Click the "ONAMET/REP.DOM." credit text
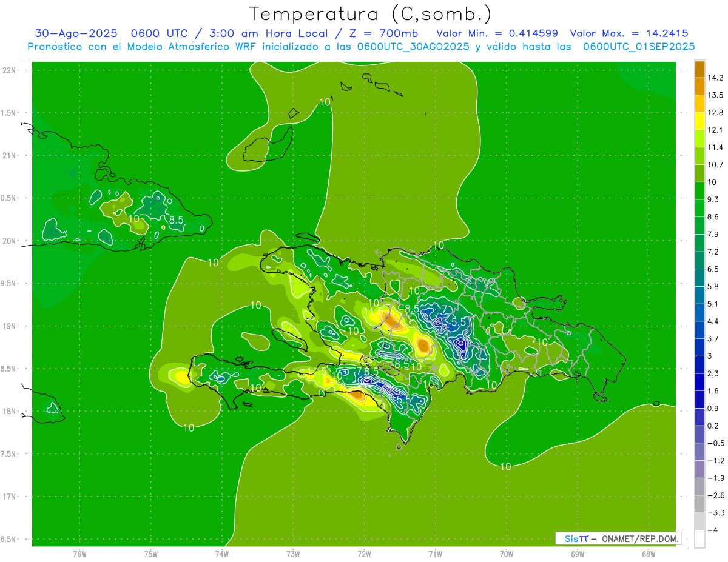Screen dimensions: 728x562 (x=641, y=538)
